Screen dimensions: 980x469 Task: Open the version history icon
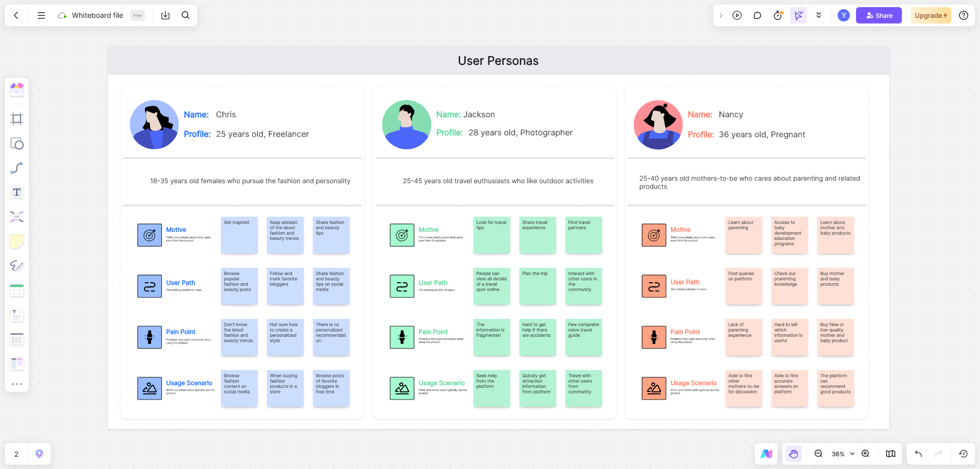click(963, 454)
